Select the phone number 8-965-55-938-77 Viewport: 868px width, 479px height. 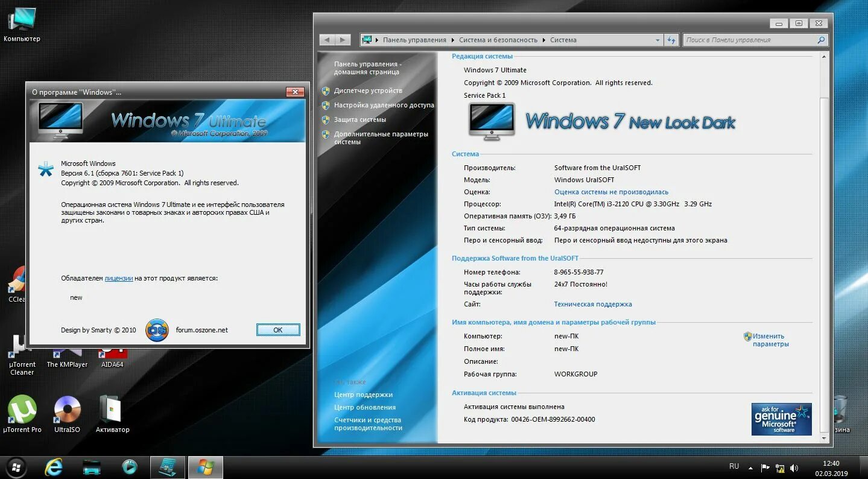pos(578,272)
